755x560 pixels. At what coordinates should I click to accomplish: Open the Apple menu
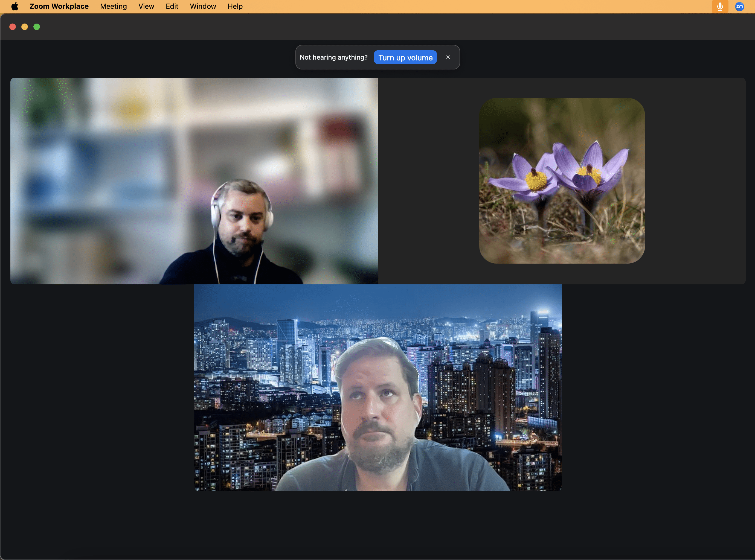pyautogui.click(x=15, y=7)
